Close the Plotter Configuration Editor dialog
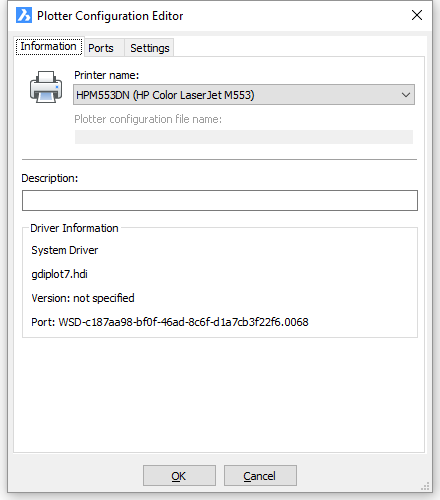Image resolution: width=440 pixels, height=500 pixels. (x=417, y=15)
